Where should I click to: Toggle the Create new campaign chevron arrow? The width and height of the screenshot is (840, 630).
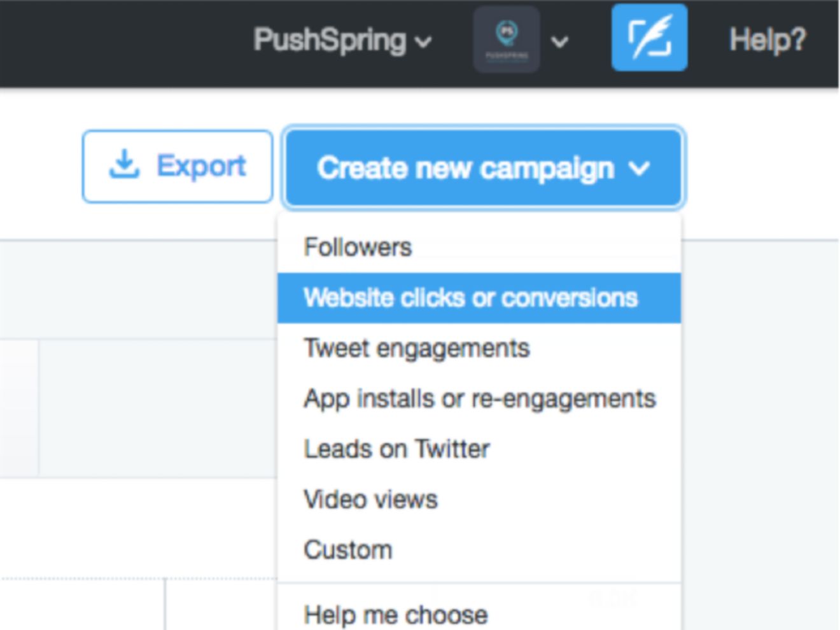[639, 169]
